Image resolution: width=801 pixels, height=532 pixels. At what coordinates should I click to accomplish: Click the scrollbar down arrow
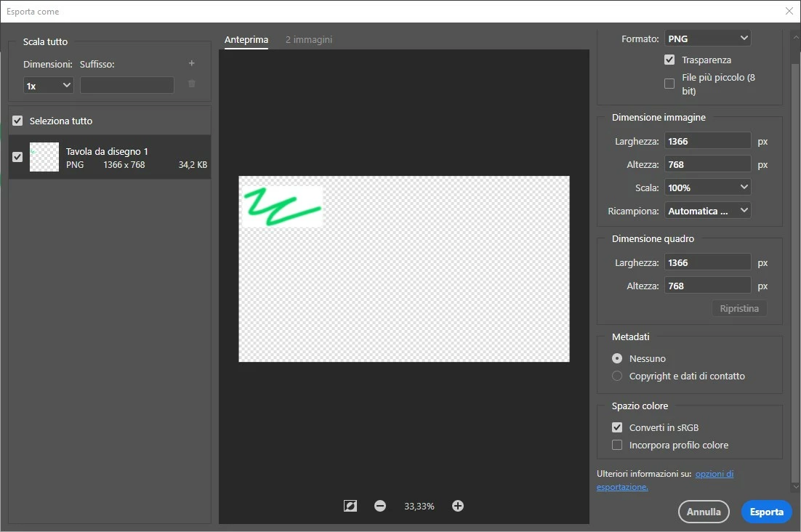click(x=795, y=486)
